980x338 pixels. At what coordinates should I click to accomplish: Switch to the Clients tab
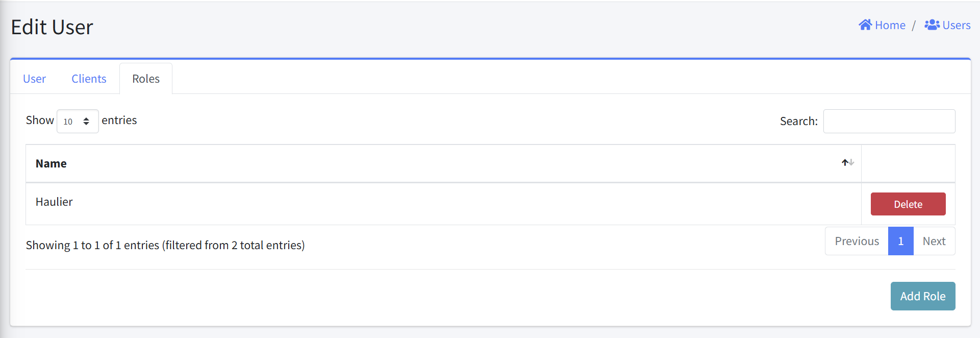89,79
